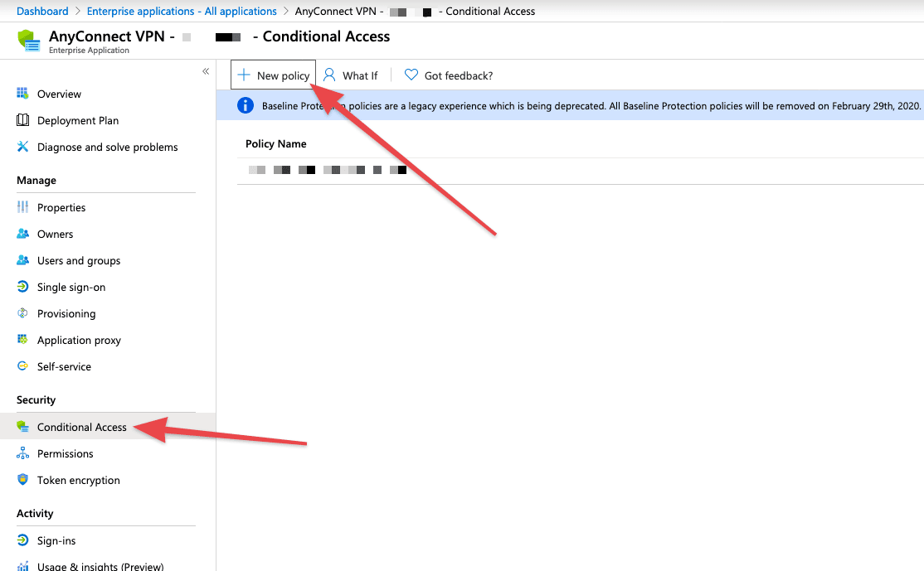This screenshot has height=571, width=924.
Task: Go to the Owners section
Action: coord(55,235)
